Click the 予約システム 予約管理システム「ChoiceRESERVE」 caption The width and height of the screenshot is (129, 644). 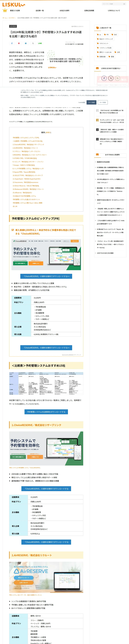click(25, 468)
